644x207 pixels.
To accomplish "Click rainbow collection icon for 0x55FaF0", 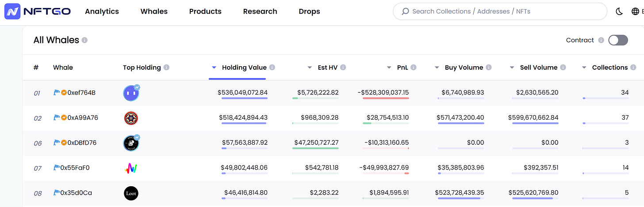I will 131,168.
